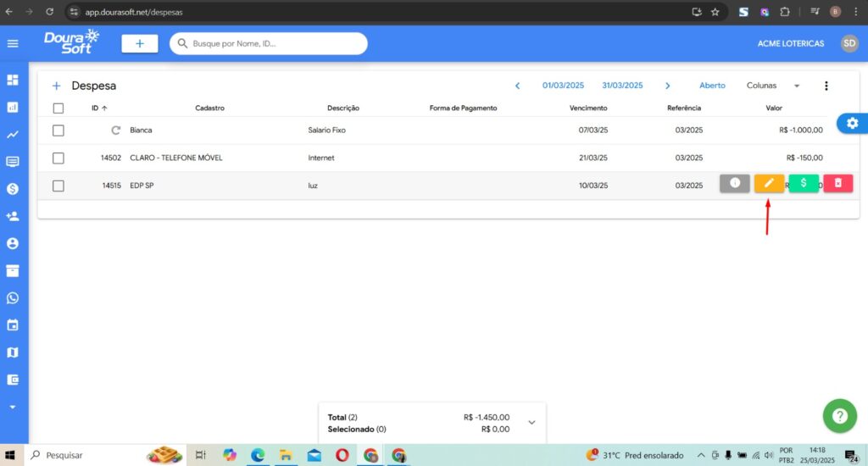Screen dimensions: 868x466
Task: Click the orange edit pencil button
Action: pos(769,183)
